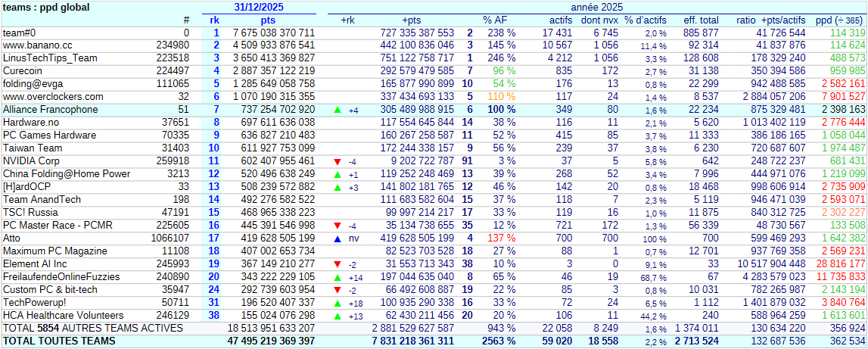Select team name 'Element AI Inc'

click(35, 263)
